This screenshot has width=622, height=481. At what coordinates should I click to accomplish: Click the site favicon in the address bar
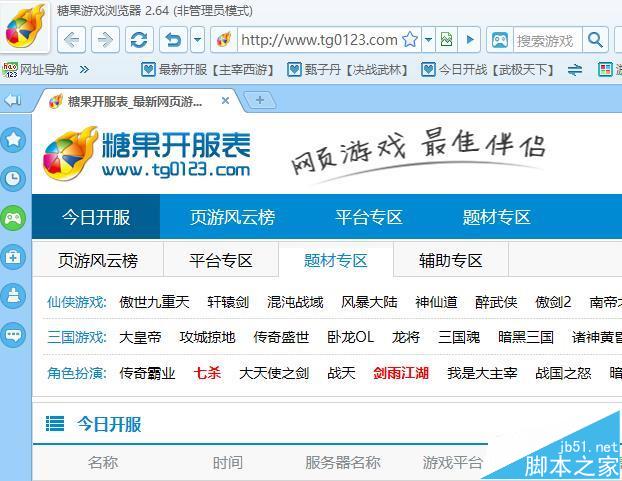click(x=224, y=40)
